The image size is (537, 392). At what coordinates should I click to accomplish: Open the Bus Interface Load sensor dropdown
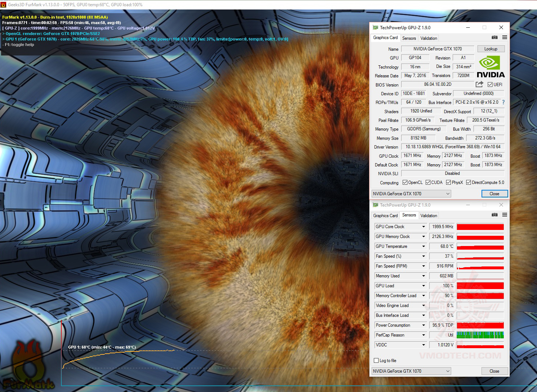point(423,315)
